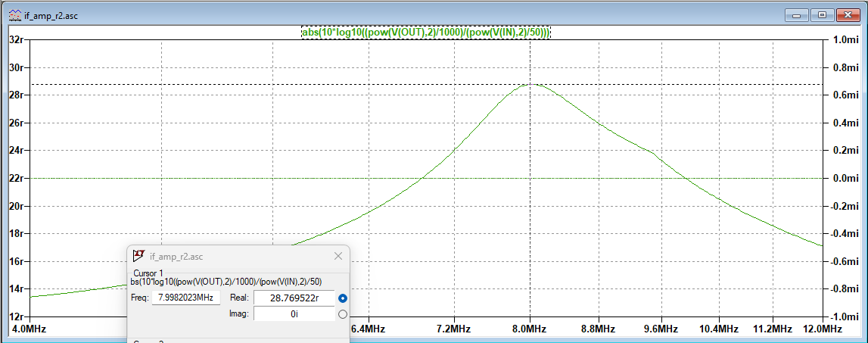Click the Imag field showing 0i

pos(294,314)
